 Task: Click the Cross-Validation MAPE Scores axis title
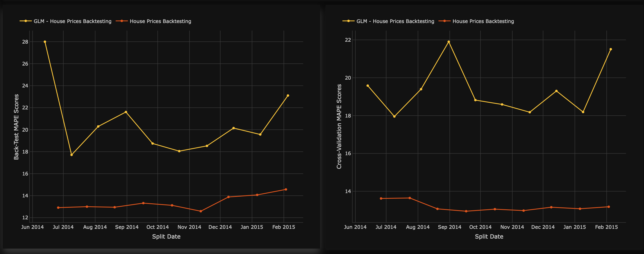[x=339, y=126]
